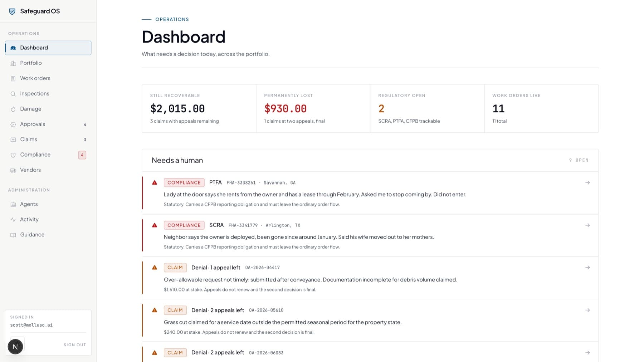
Task: Open the Work Orders Live card
Action: [541, 109]
